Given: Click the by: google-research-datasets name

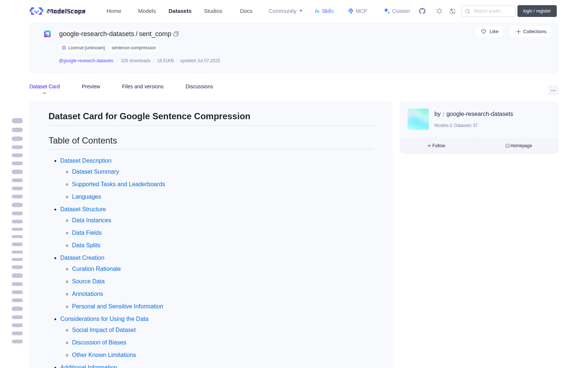Looking at the screenshot, I should pyautogui.click(x=474, y=114).
